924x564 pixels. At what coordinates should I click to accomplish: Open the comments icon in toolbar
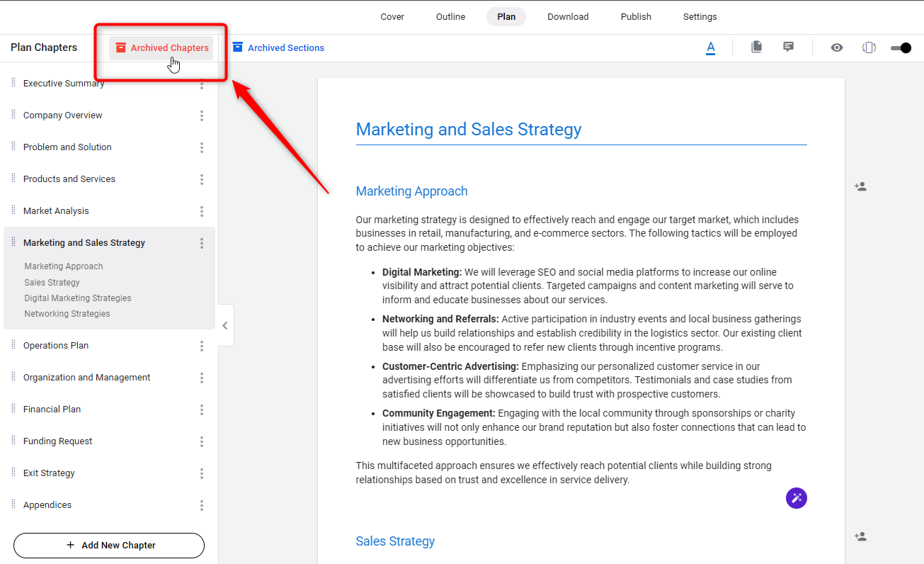(788, 47)
